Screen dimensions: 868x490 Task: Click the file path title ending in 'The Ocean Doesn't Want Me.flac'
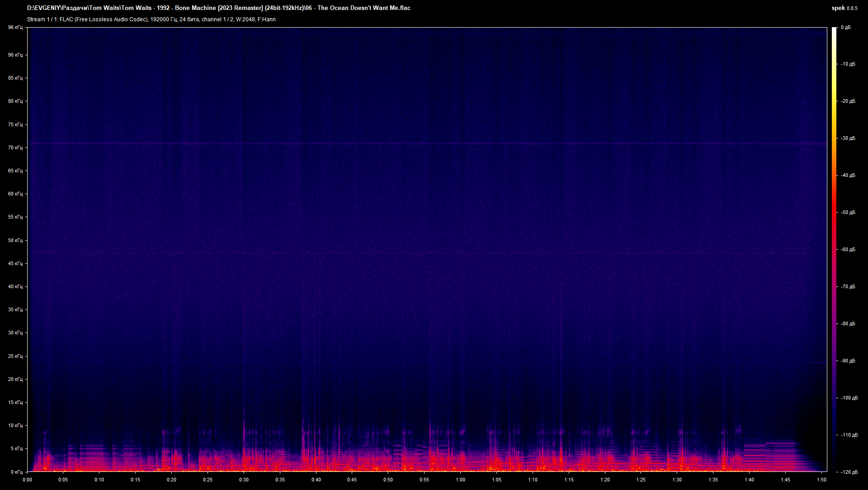pos(219,8)
